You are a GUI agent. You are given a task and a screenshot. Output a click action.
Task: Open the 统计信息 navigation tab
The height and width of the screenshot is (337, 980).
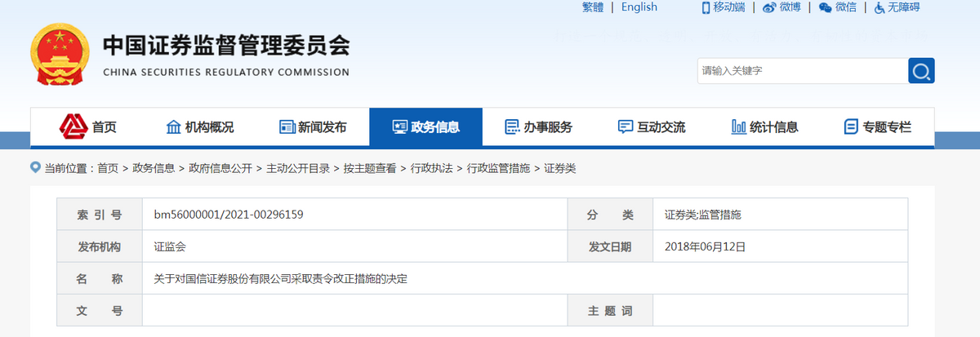764,127
